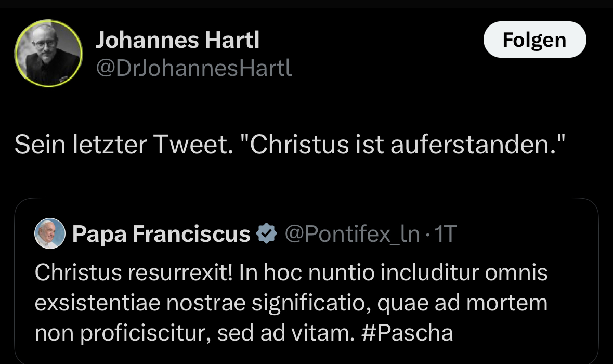The height and width of the screenshot is (364, 613).
Task: Click "Christus resurrexit!" in the quoted tweet
Action: coord(133,272)
